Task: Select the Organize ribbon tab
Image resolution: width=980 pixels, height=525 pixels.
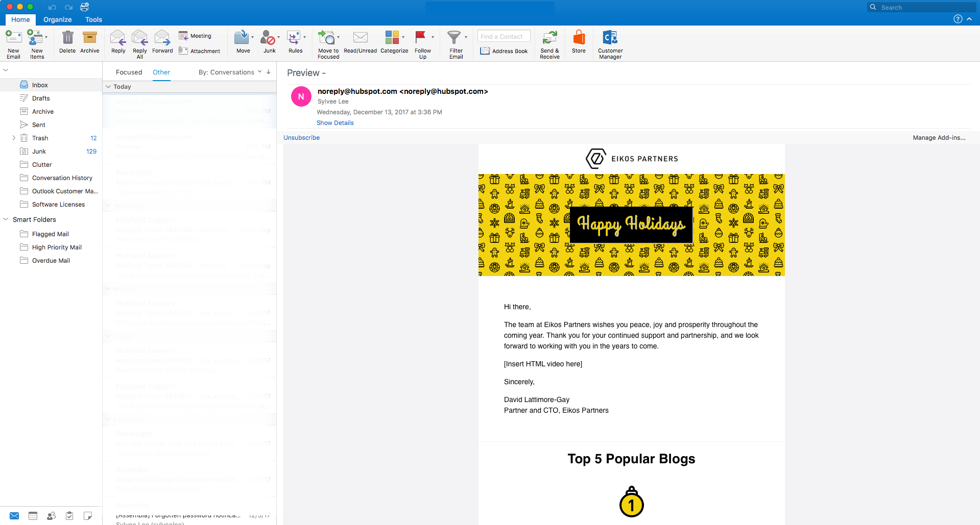Action: pyautogui.click(x=57, y=19)
